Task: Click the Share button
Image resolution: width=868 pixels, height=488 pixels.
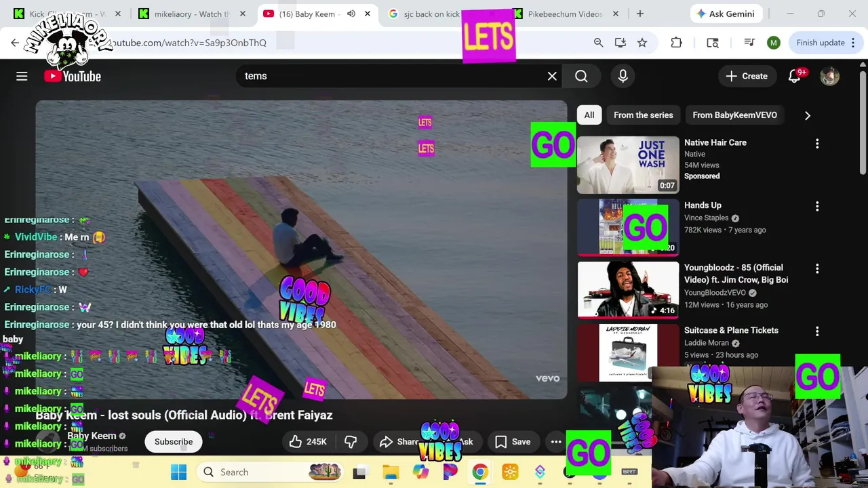Action: pyautogui.click(x=400, y=441)
